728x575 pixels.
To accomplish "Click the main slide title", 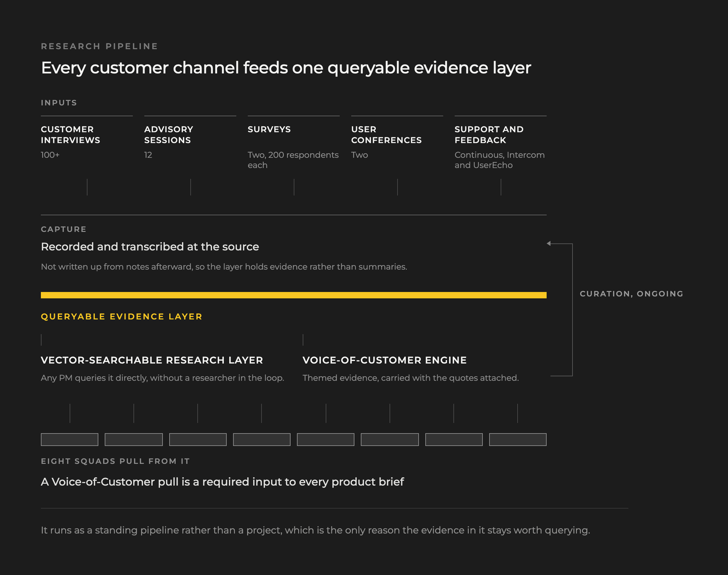I will [286, 68].
